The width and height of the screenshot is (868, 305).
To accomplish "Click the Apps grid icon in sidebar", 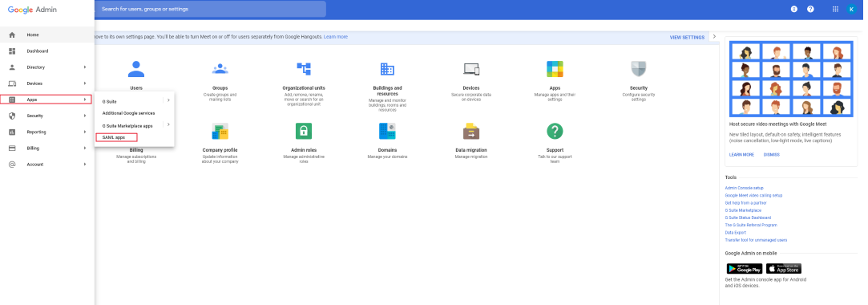I will [x=12, y=100].
